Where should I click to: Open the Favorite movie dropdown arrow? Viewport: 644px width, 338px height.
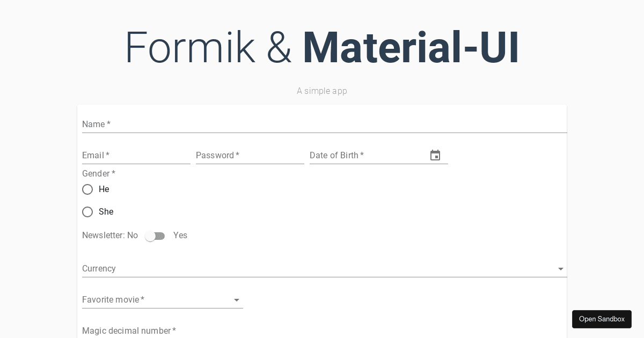[237, 300]
